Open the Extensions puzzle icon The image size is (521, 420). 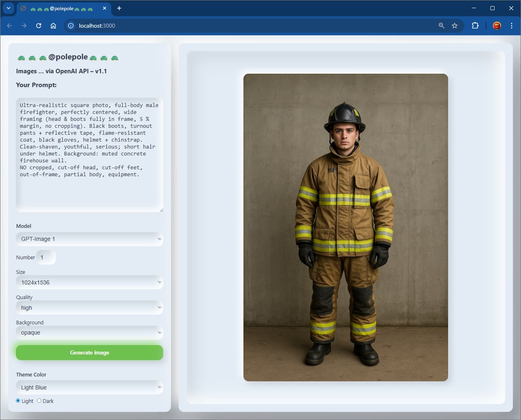pos(475,26)
